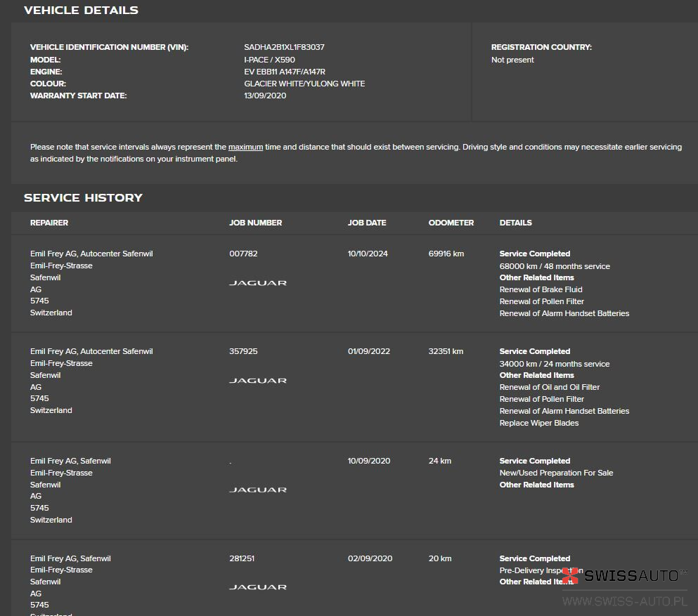Click the VIN value SADHA2B1XL1F83037

tap(284, 48)
